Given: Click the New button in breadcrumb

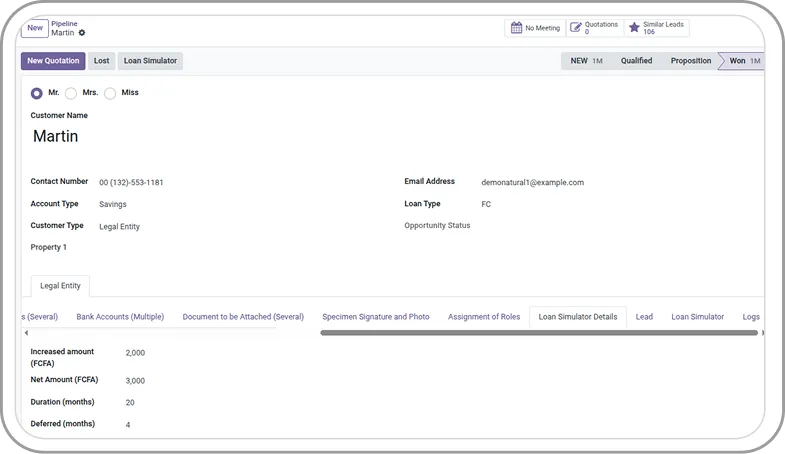Looking at the screenshot, I should 35,28.
